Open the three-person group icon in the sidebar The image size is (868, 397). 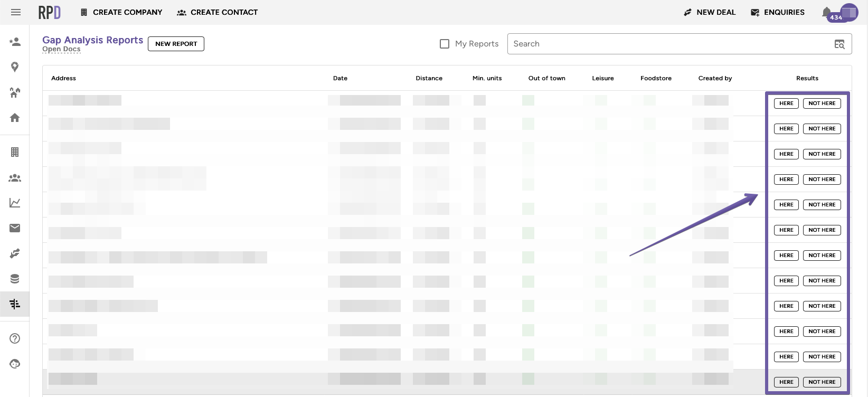(15, 178)
